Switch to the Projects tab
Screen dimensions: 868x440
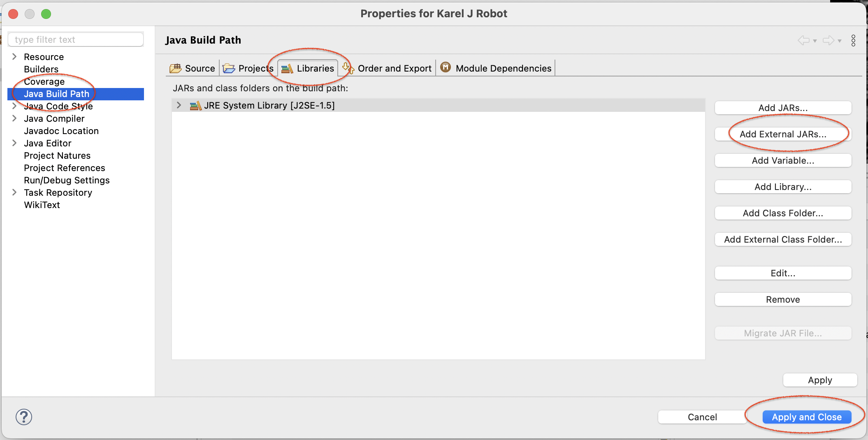[x=248, y=68]
